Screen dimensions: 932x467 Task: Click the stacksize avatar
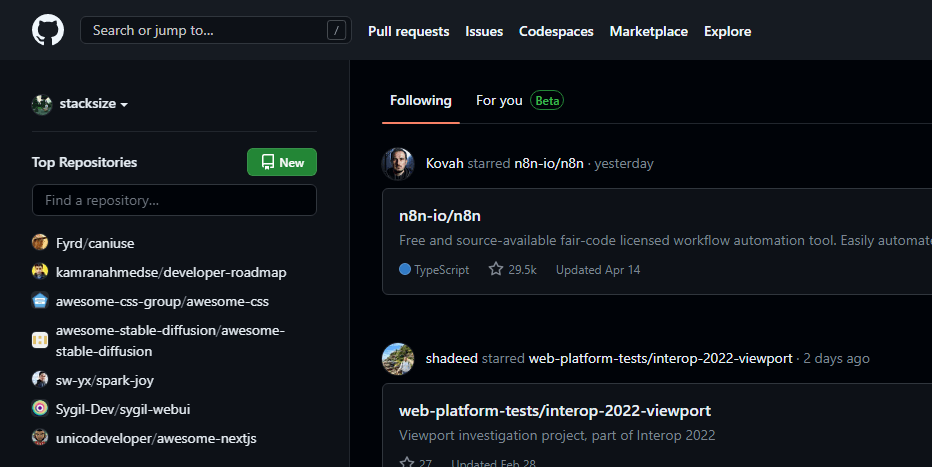click(42, 104)
